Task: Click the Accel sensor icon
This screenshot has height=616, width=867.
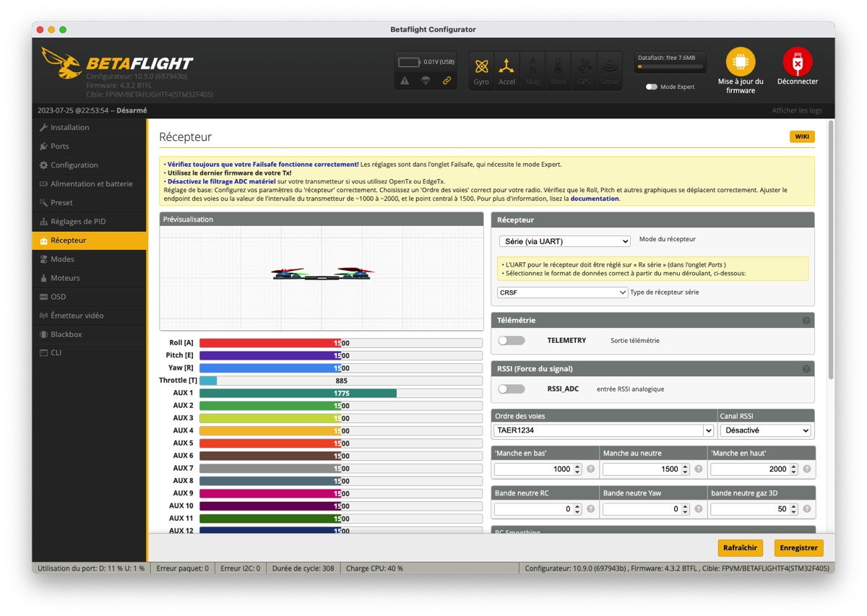Action: 507,71
